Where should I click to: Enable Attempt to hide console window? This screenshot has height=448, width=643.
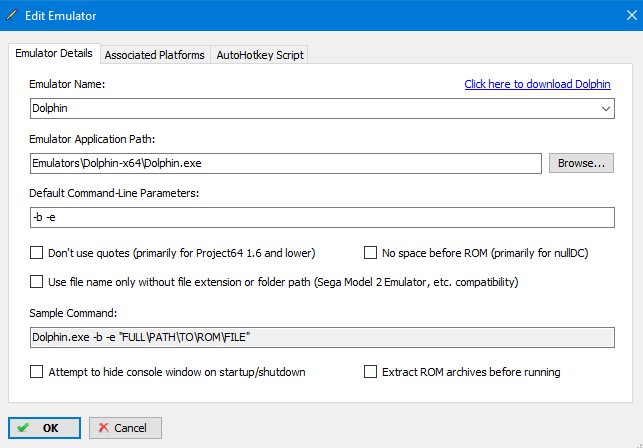pyautogui.click(x=37, y=372)
